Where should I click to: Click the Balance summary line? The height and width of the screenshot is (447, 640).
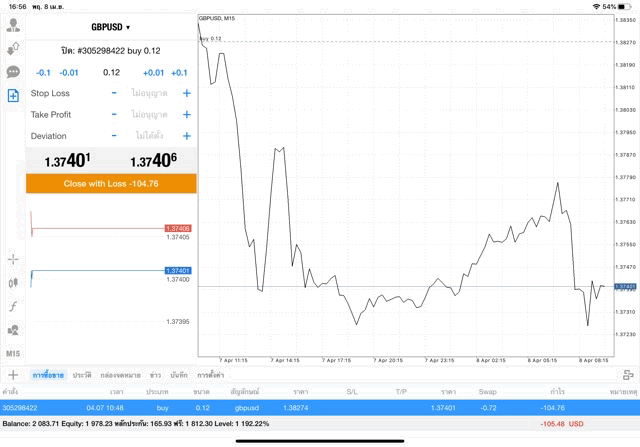[136, 424]
